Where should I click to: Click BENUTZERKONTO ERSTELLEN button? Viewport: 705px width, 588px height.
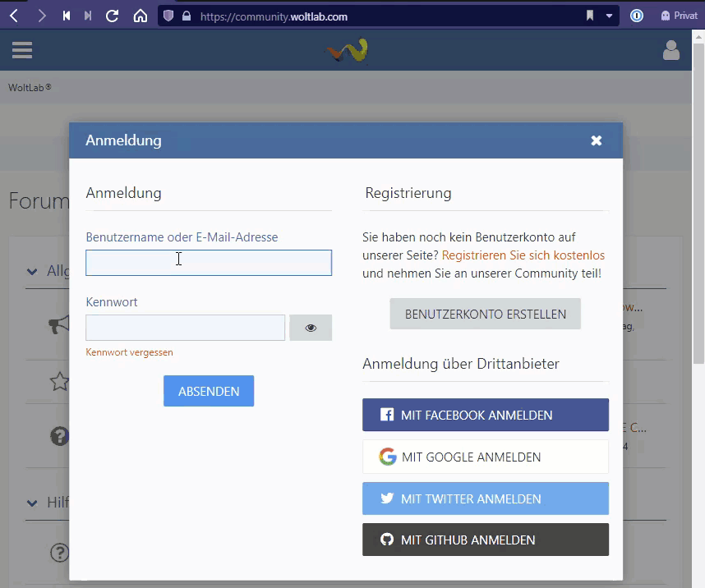click(x=485, y=314)
